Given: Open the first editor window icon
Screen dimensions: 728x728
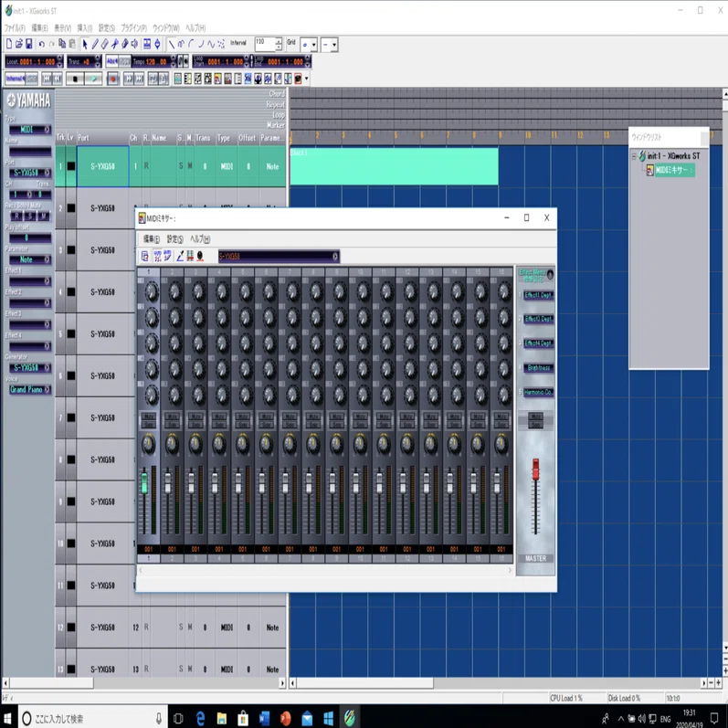Looking at the screenshot, I should (177, 79).
